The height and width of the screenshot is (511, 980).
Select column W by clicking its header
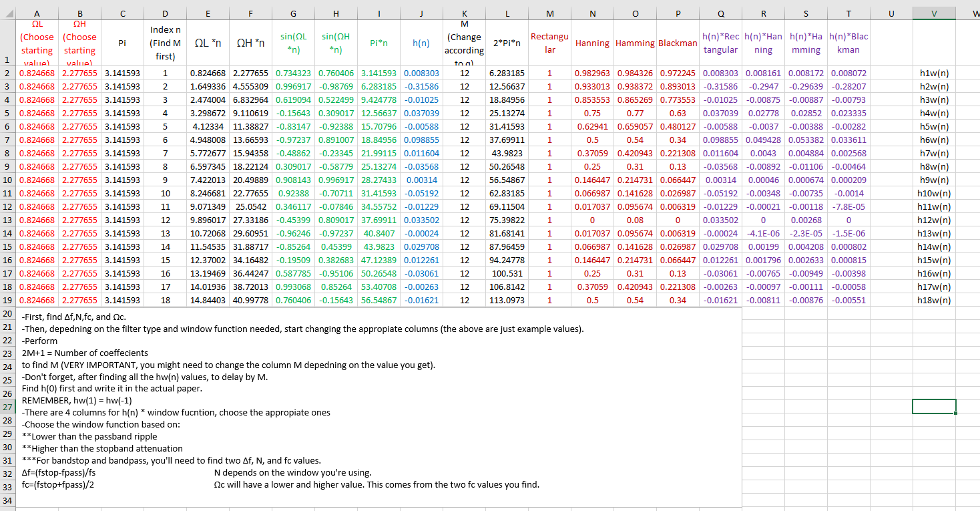(x=974, y=13)
